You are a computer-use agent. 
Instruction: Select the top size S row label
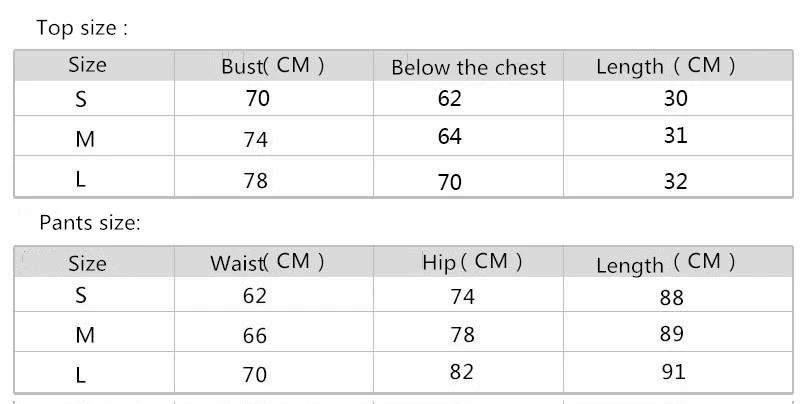tap(81, 99)
